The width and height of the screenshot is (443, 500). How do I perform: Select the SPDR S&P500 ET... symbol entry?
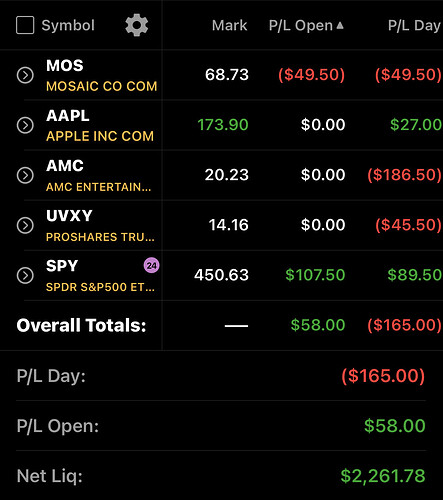click(x=100, y=287)
